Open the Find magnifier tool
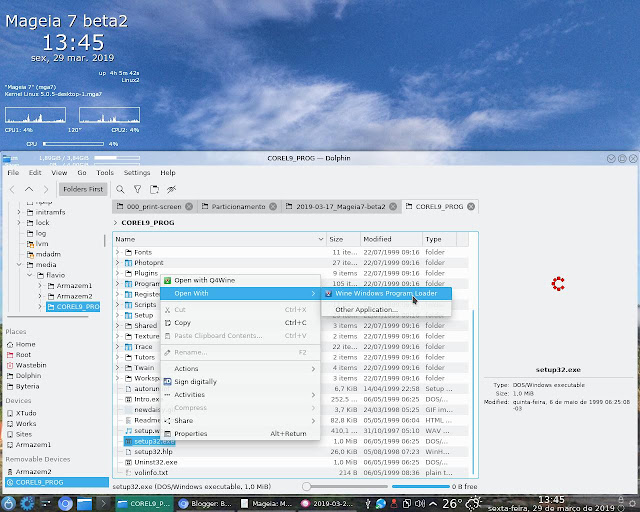 [120, 189]
